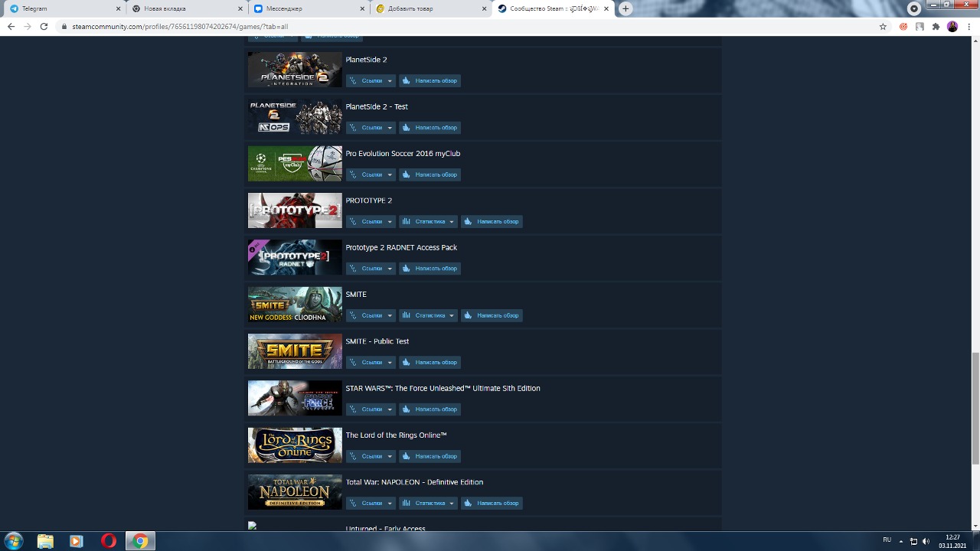This screenshot has width=980, height=551.
Task: Open the Windows Start menu
Action: [x=13, y=541]
